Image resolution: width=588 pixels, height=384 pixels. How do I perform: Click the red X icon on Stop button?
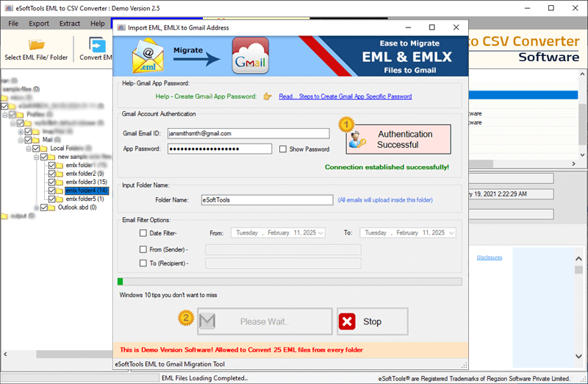[347, 321]
